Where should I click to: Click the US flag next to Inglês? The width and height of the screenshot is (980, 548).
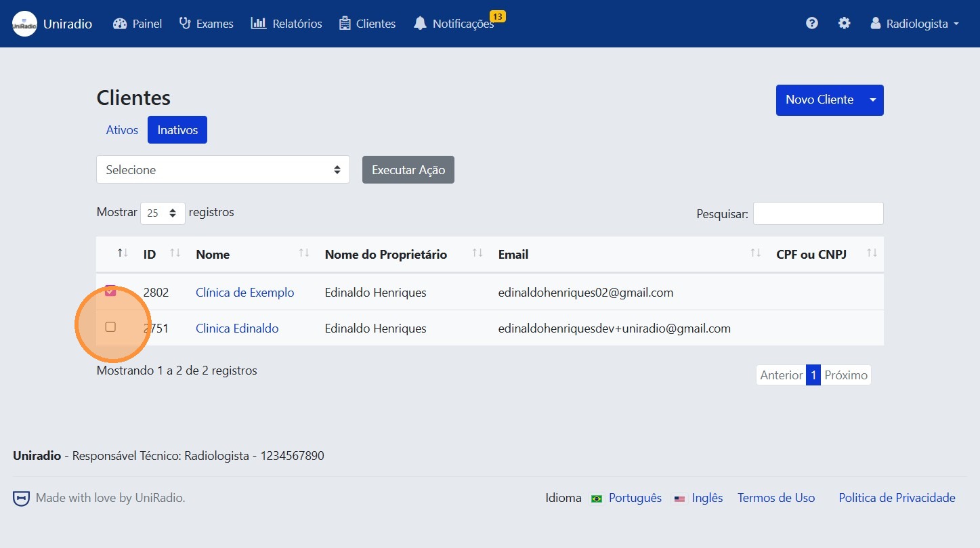point(679,498)
